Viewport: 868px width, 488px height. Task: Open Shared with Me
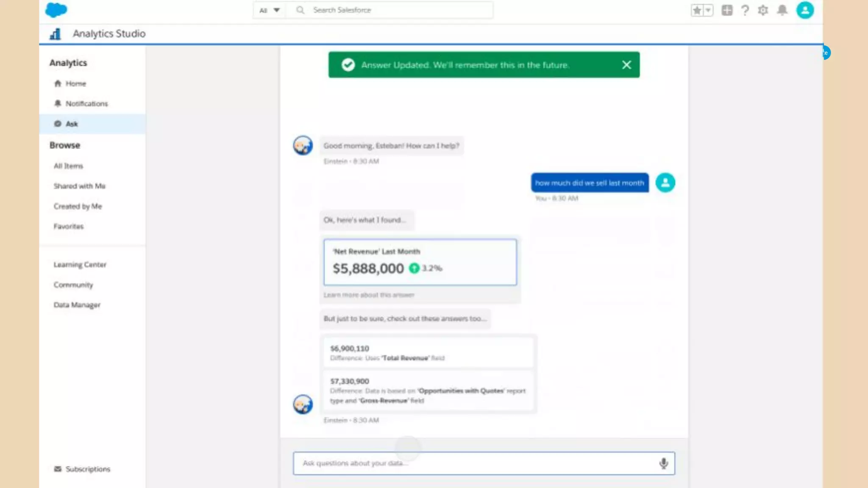[x=79, y=186]
